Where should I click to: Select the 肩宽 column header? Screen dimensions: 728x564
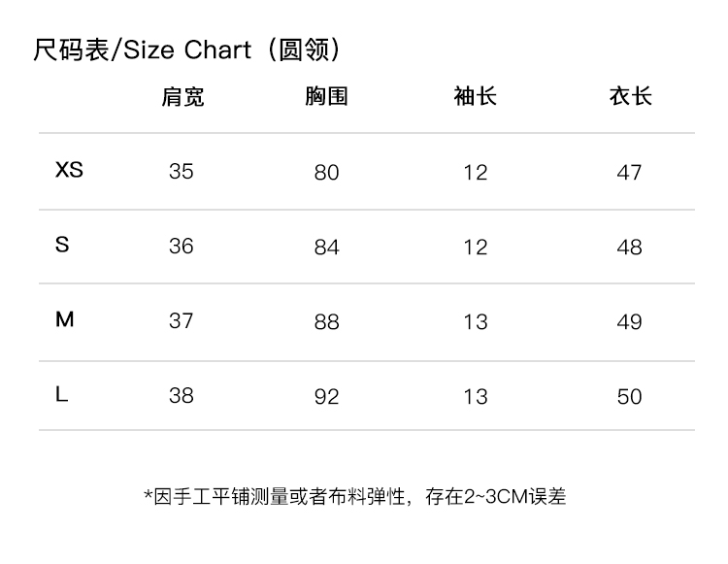(x=182, y=96)
